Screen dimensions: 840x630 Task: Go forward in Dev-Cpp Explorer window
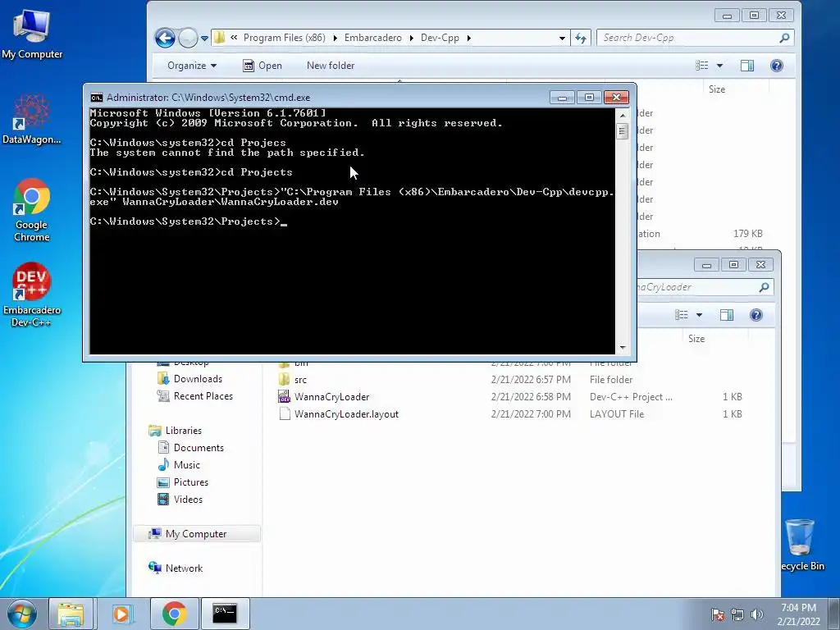[x=188, y=38]
